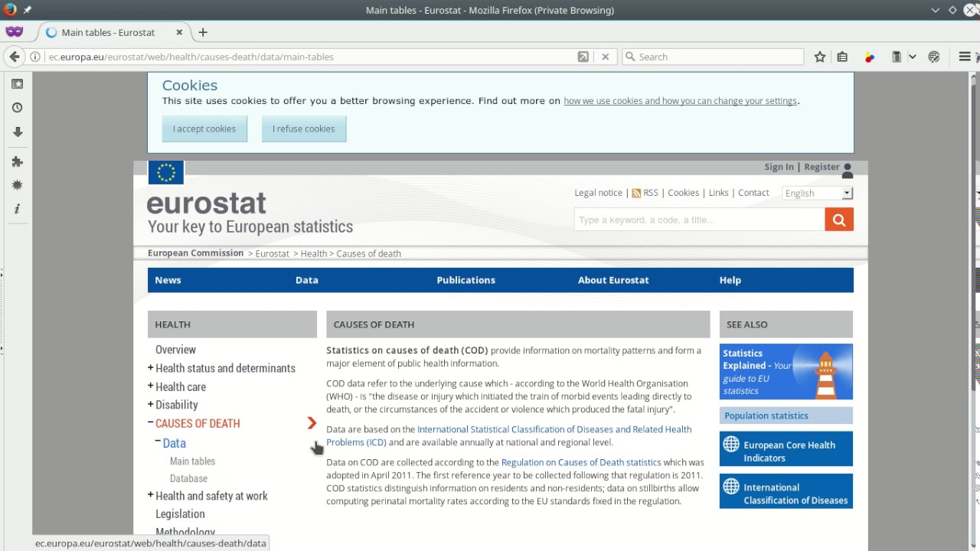Viewport: 980px width, 551px height.
Task: Open cookies settings information link
Action: tap(681, 101)
